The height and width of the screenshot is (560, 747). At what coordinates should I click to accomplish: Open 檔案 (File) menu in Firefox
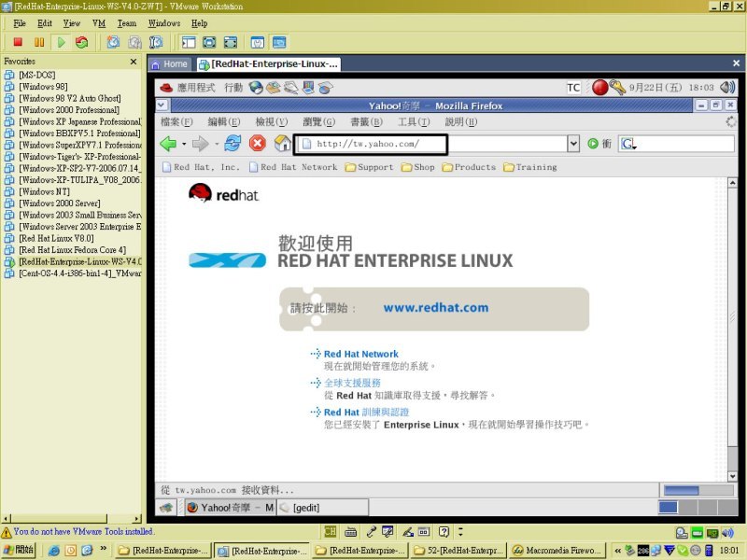(x=176, y=122)
